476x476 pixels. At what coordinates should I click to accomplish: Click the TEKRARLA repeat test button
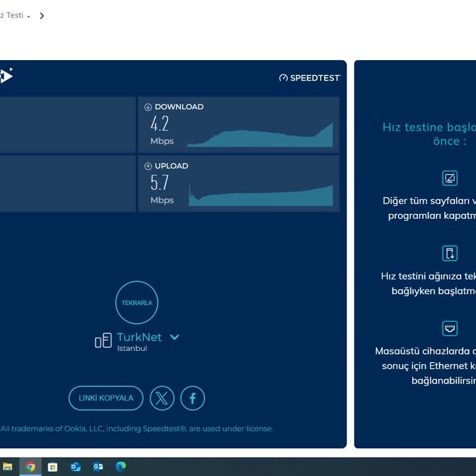click(x=137, y=303)
